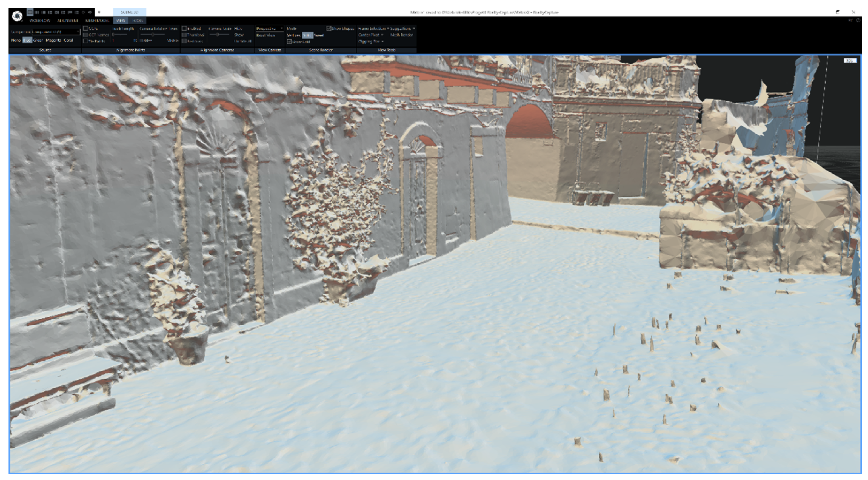The width and height of the screenshot is (868, 480).
Task: Enable the Tie Points checkbox
Action: click(x=85, y=41)
